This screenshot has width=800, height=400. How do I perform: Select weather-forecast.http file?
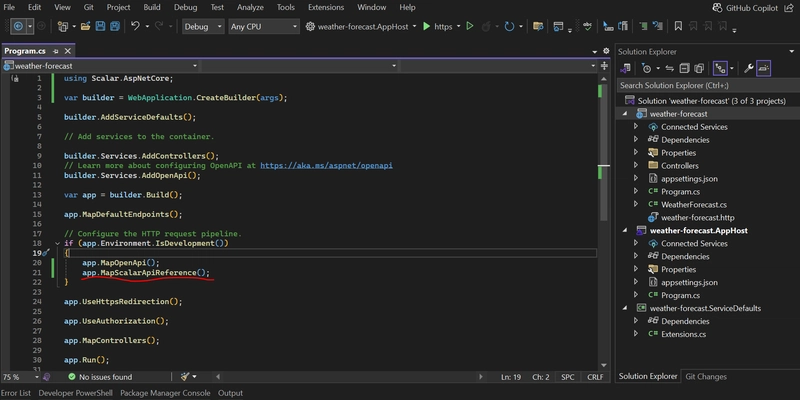pos(697,217)
